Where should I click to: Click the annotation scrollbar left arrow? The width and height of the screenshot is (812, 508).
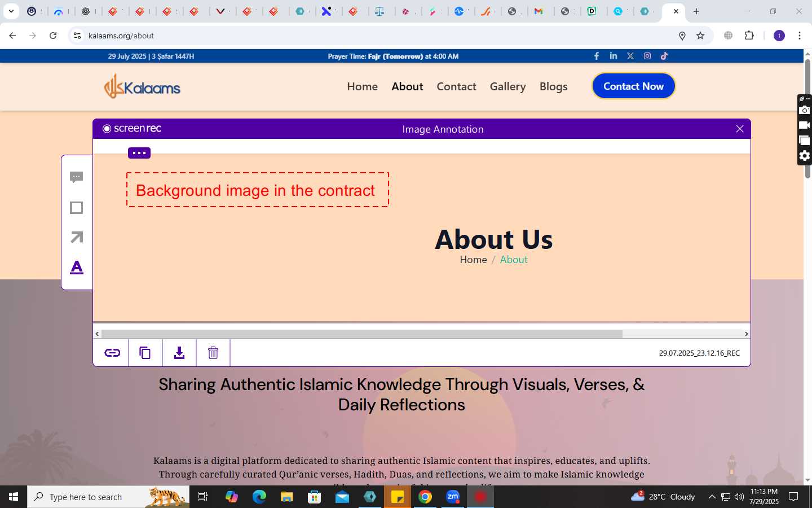(x=97, y=334)
